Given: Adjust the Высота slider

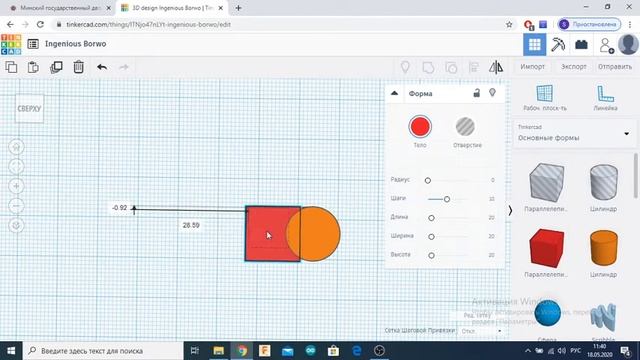Looking at the screenshot, I should point(431,256).
